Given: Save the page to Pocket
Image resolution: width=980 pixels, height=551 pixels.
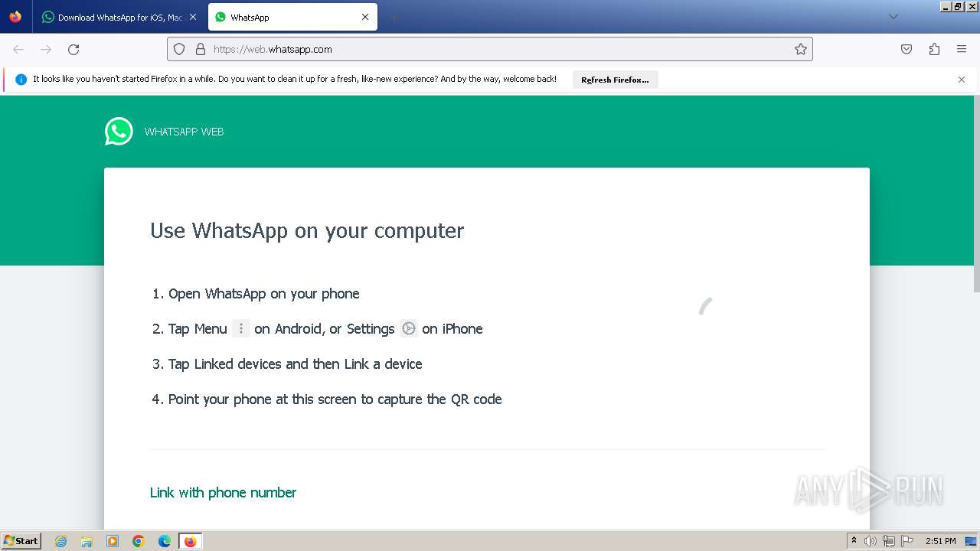Looking at the screenshot, I should (906, 49).
